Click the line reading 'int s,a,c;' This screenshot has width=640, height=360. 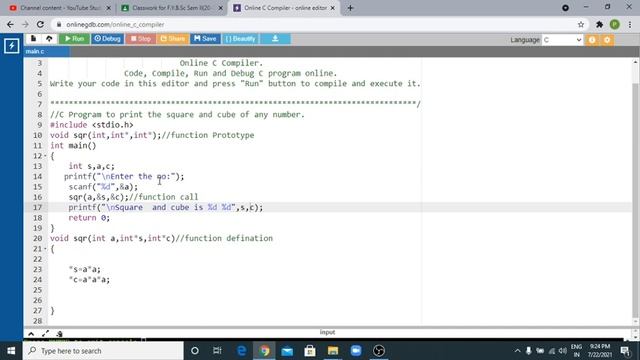(92, 166)
